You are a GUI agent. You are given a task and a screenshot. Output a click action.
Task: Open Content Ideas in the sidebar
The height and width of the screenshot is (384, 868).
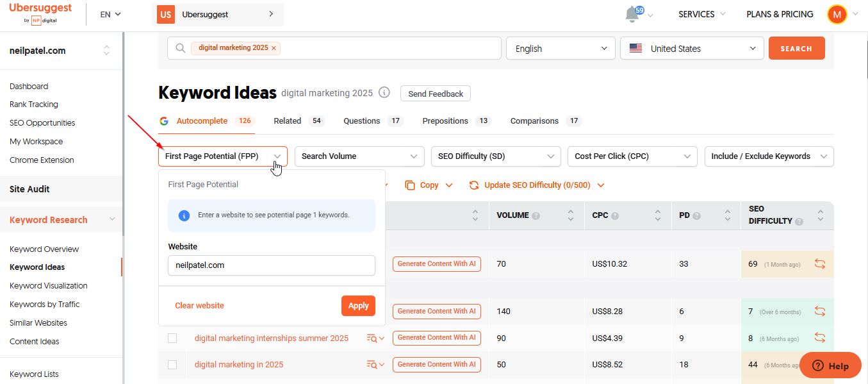click(35, 342)
